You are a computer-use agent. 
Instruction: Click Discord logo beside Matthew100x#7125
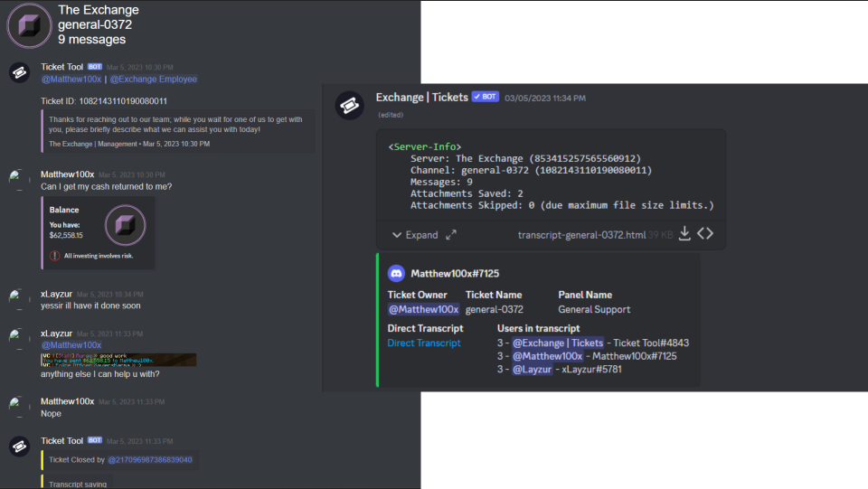coord(396,273)
